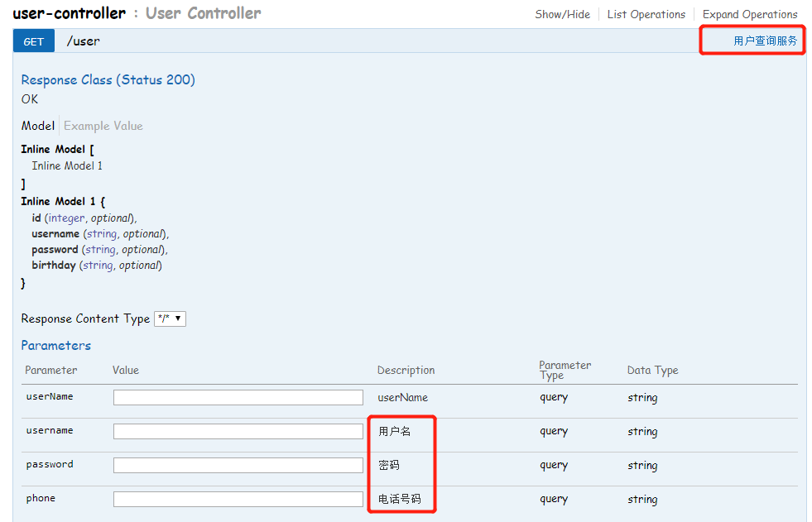The height and width of the screenshot is (522, 812).
Task: Click the GET method badge
Action: [34, 41]
